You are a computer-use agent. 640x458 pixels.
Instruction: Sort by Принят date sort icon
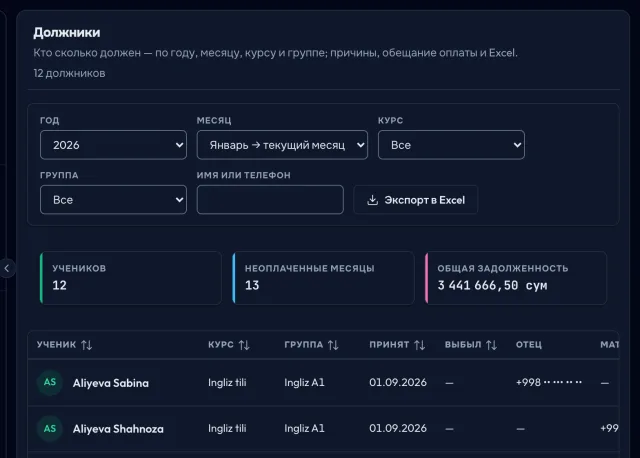coord(420,345)
